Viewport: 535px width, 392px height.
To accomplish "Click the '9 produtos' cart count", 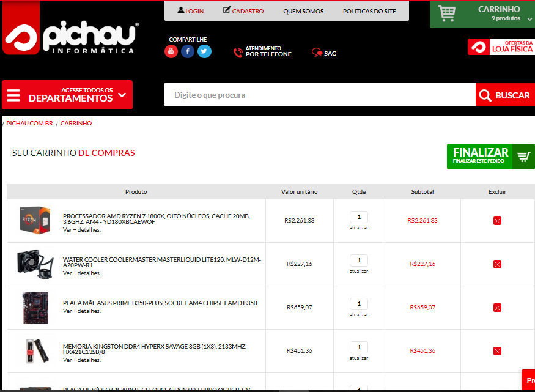I will tap(506, 18).
